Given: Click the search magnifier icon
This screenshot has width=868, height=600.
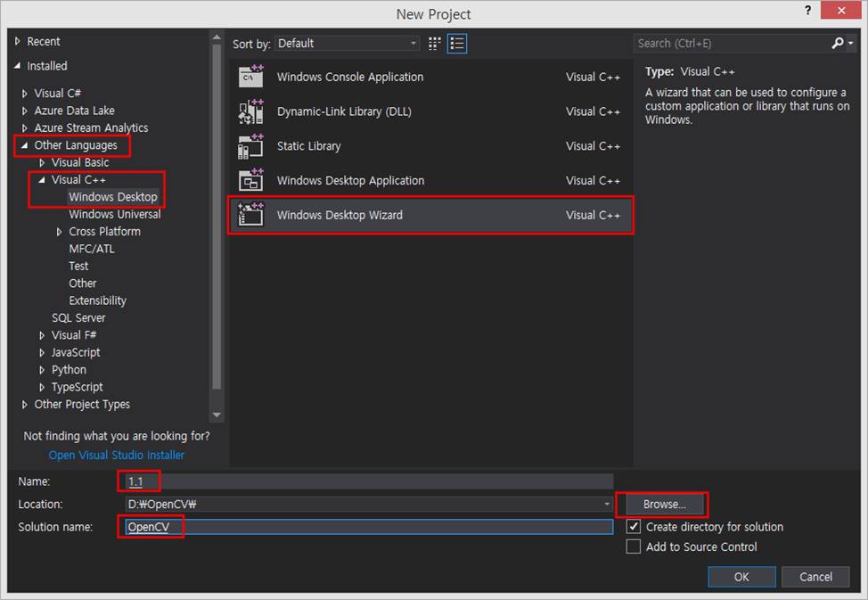Looking at the screenshot, I should pos(837,43).
